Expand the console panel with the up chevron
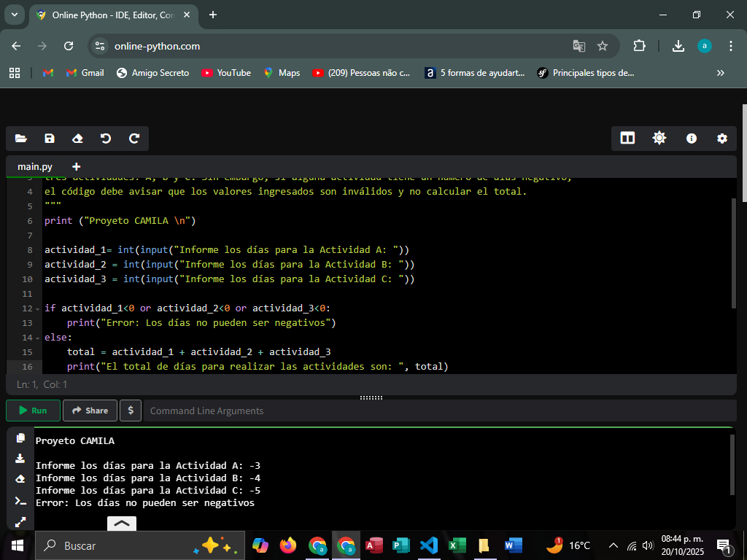Viewport: 747px width, 560px height. (x=122, y=523)
